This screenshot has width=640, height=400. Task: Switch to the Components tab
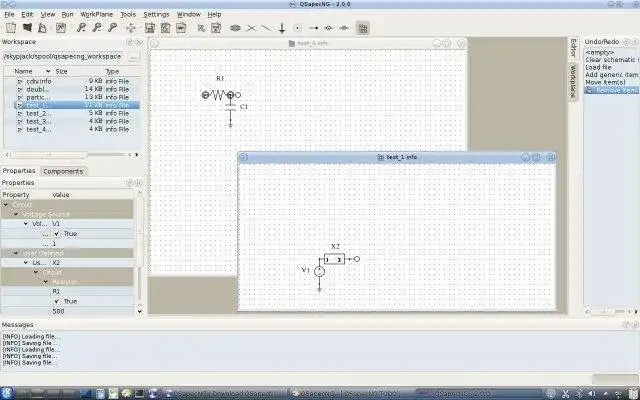(x=63, y=171)
